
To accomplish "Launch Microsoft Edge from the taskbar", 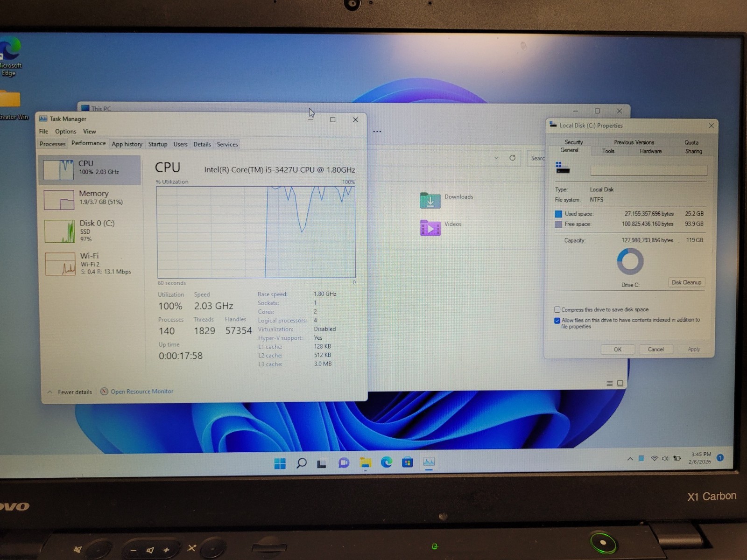I will coord(387,462).
